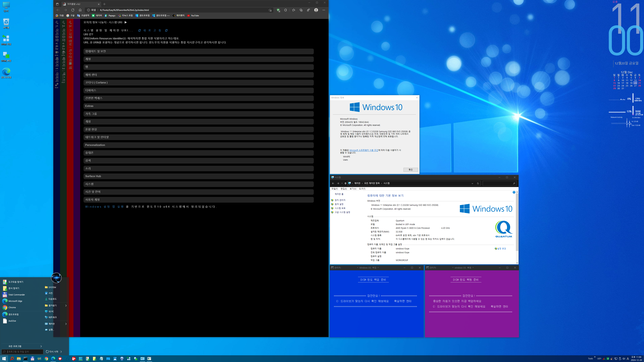Expand the 업데이트 및 보안 section
Image resolution: width=644 pixels, height=362 pixels.
(199, 51)
